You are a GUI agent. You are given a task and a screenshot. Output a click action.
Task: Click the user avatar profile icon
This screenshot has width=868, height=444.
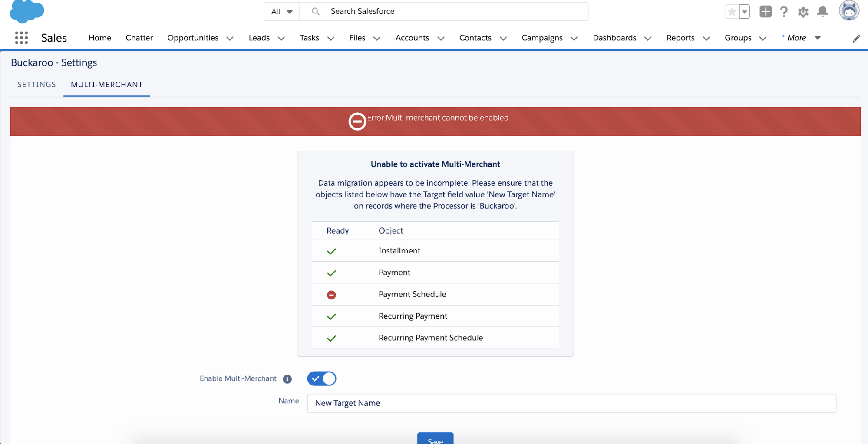click(848, 11)
